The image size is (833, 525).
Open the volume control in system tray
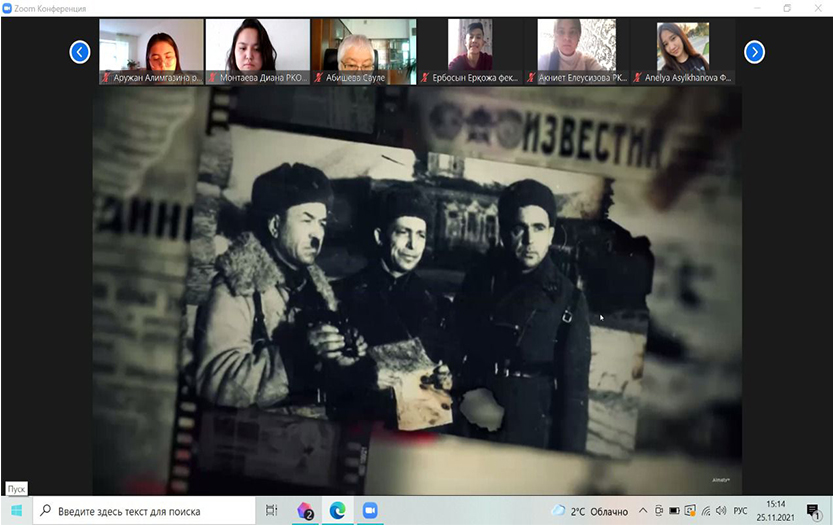click(720, 511)
